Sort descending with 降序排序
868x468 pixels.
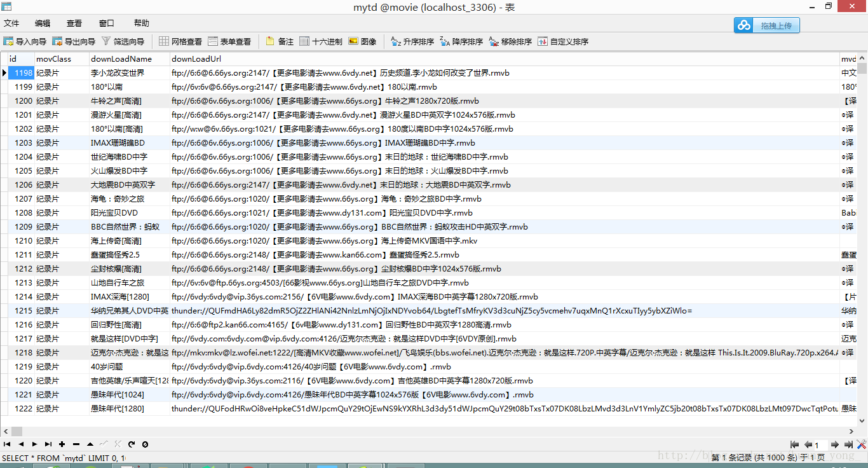coord(461,41)
